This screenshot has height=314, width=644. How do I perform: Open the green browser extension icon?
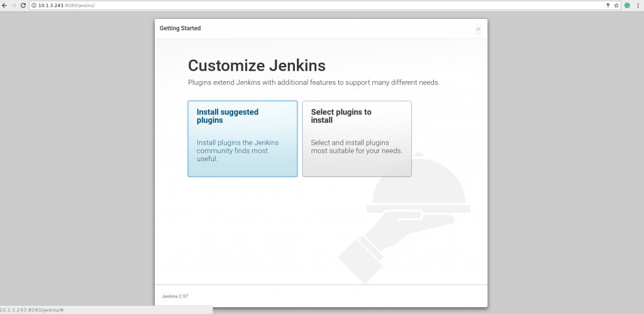point(627,5)
